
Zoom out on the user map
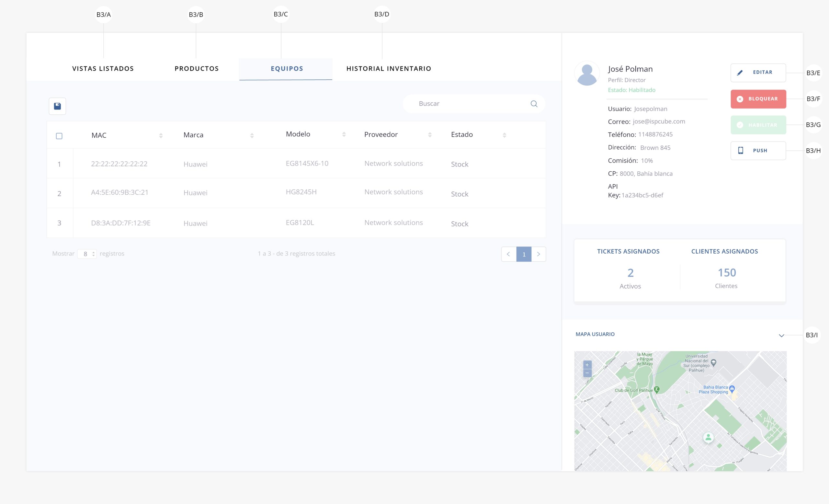tap(587, 373)
